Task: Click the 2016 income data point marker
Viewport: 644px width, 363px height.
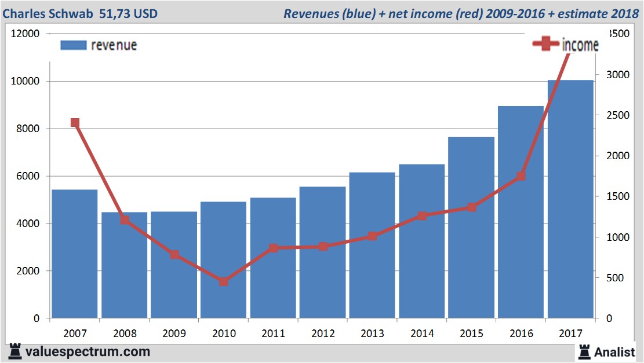Action: click(x=521, y=177)
